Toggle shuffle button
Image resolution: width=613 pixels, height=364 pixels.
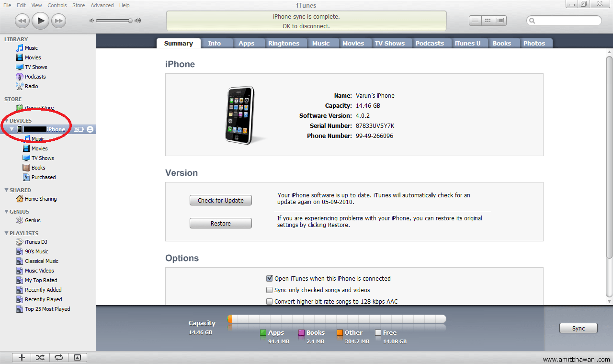[x=40, y=357]
